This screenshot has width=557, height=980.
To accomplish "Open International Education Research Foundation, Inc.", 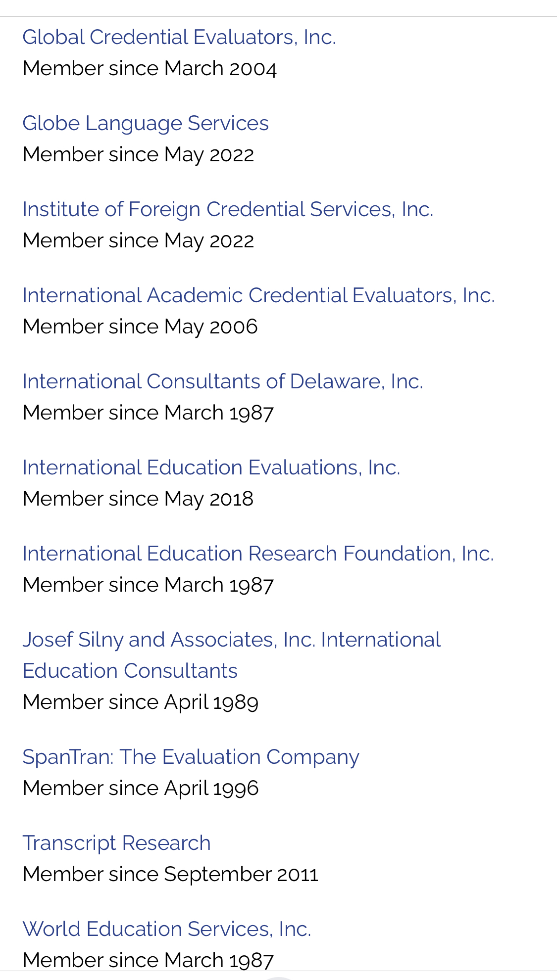I will point(258,554).
